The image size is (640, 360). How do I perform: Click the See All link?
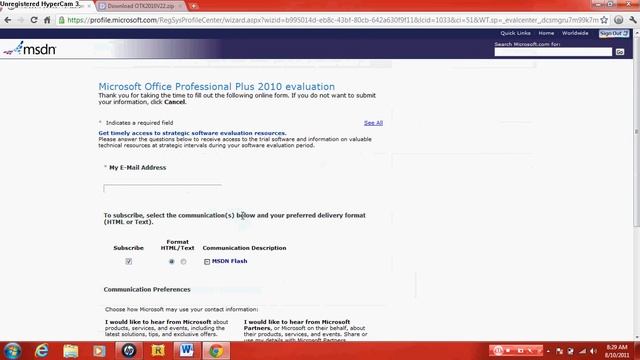tap(373, 123)
